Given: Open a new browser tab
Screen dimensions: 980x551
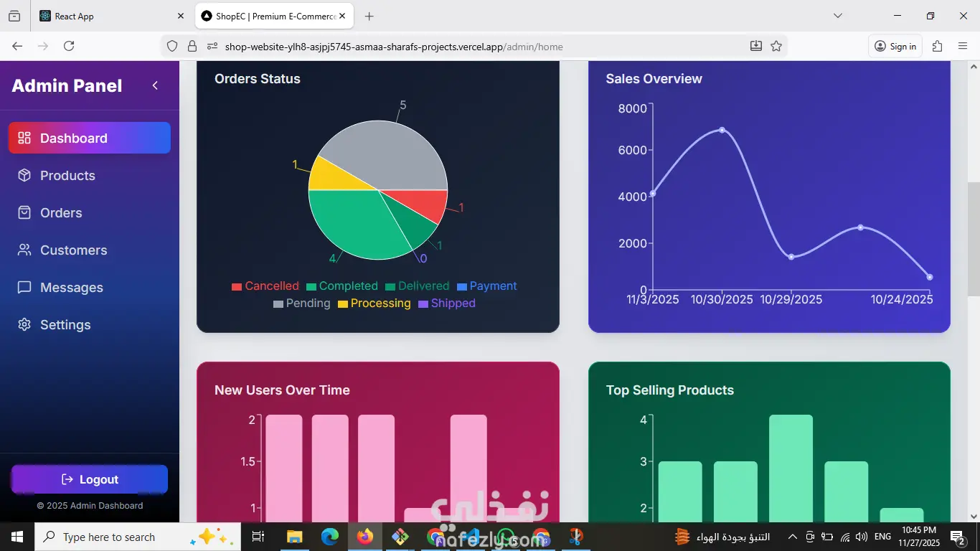Looking at the screenshot, I should [x=369, y=16].
